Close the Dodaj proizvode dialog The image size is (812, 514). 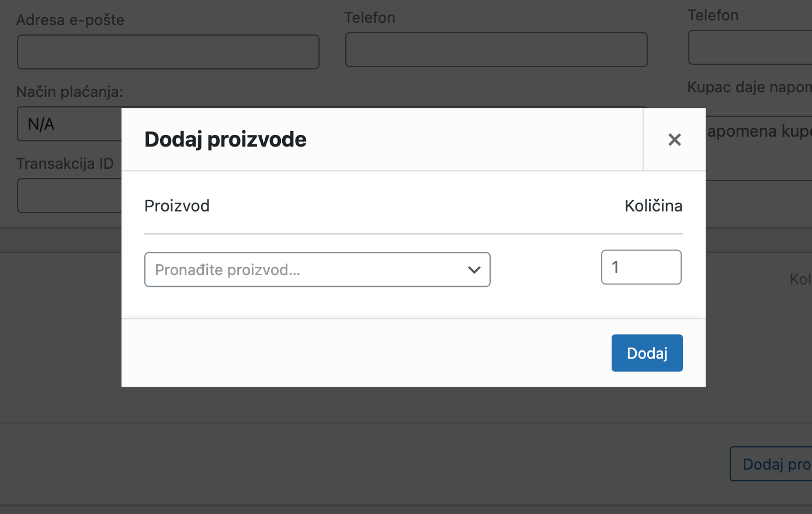click(674, 140)
